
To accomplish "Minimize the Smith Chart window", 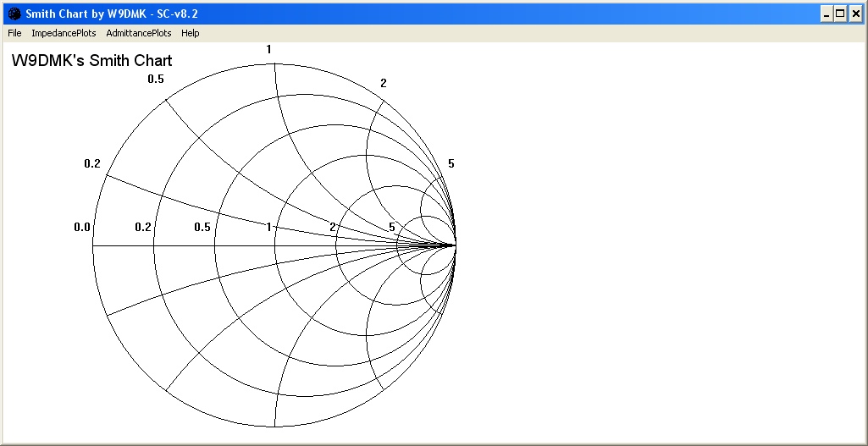I will [x=826, y=14].
